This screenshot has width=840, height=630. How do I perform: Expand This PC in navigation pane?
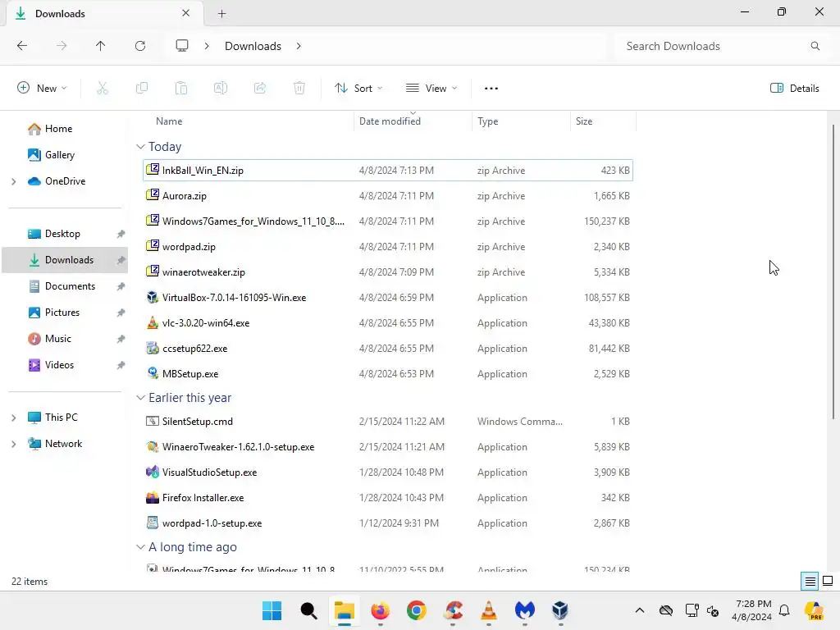14,418
